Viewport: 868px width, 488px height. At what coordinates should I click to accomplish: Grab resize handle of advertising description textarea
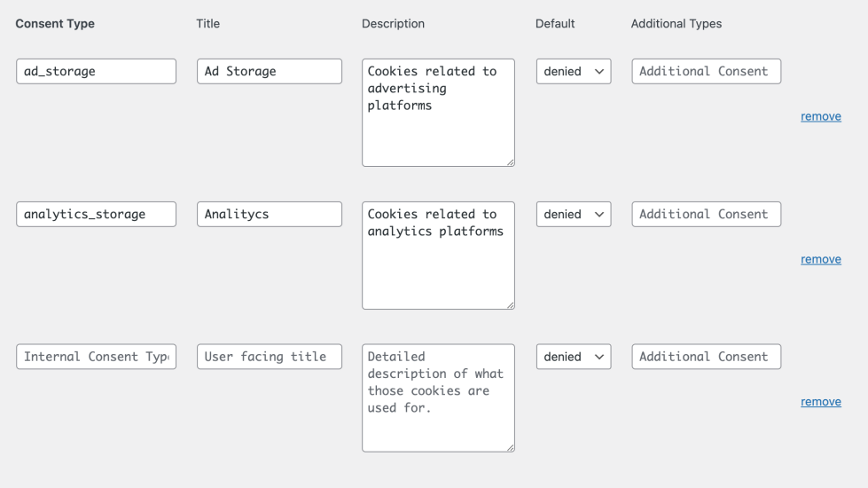[511, 162]
